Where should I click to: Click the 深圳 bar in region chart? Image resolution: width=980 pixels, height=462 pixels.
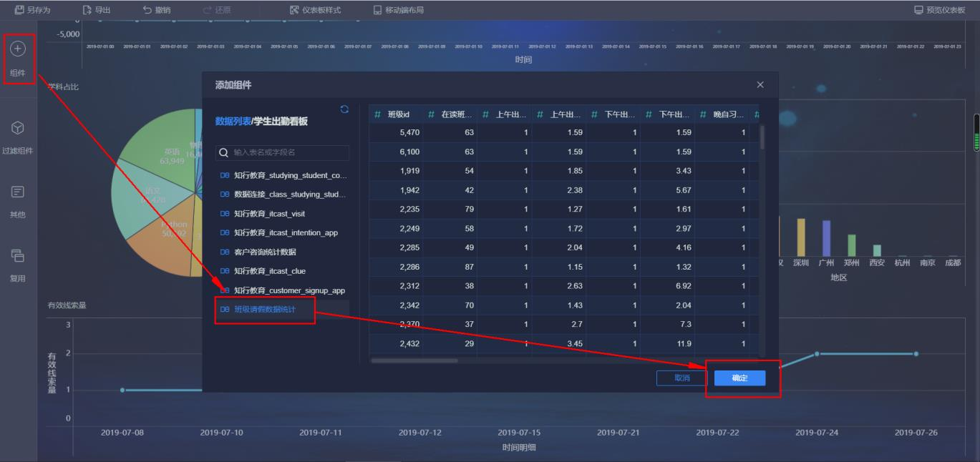click(x=801, y=237)
